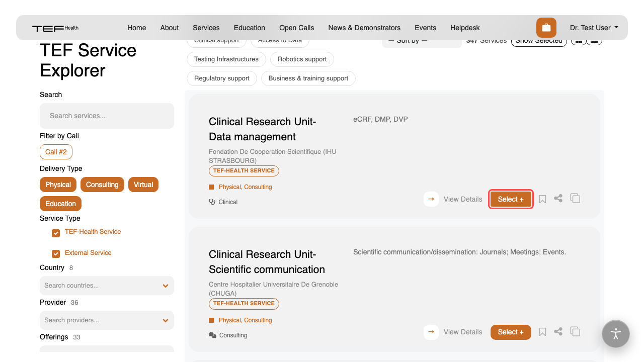Filter by Regulatory support category

222,78
